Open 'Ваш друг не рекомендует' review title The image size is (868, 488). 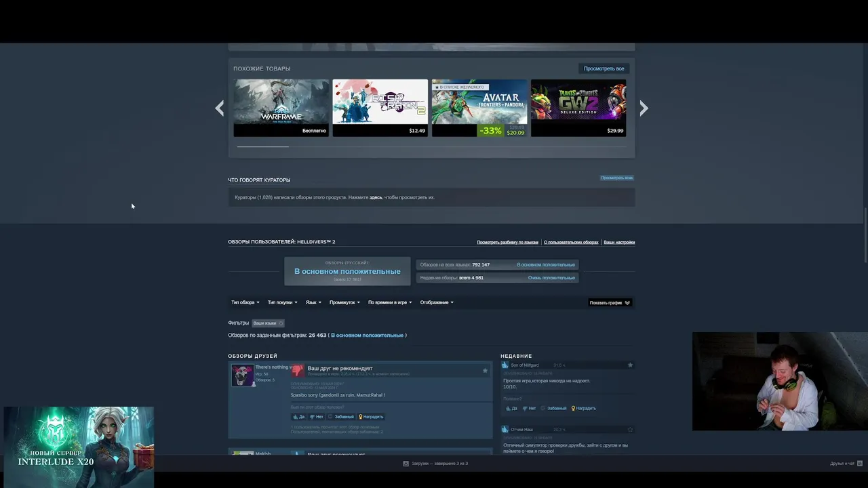coord(340,368)
